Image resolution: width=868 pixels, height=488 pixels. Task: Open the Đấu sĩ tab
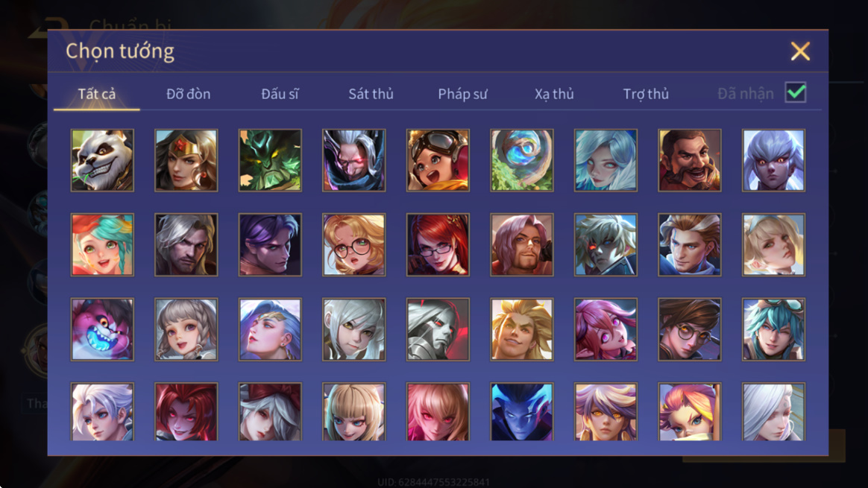pyautogui.click(x=280, y=94)
